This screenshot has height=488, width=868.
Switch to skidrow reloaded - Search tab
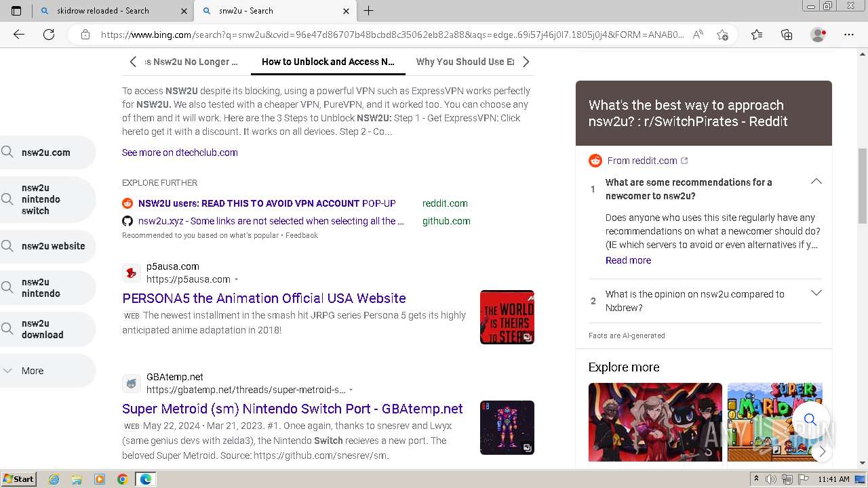click(x=103, y=11)
